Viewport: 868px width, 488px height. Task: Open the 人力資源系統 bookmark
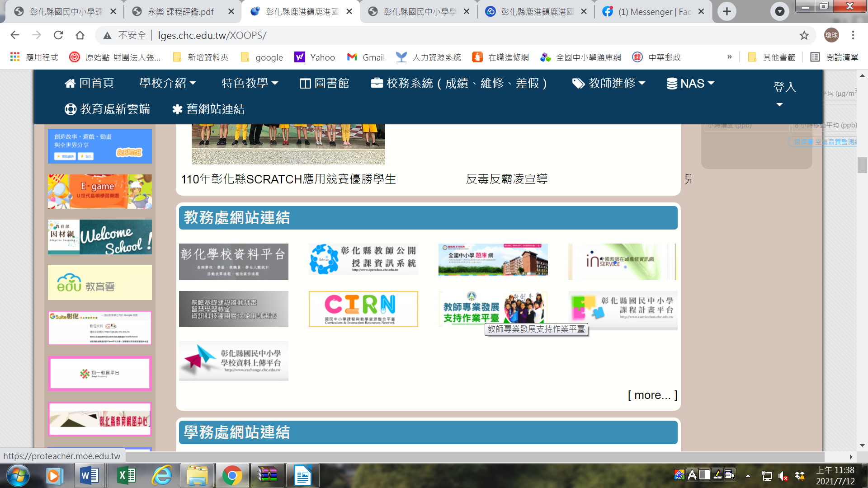[x=428, y=57]
